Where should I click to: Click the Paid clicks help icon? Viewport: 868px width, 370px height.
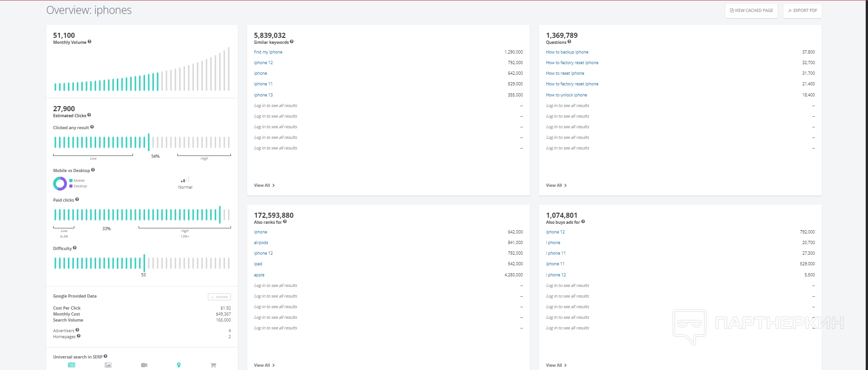77,199
